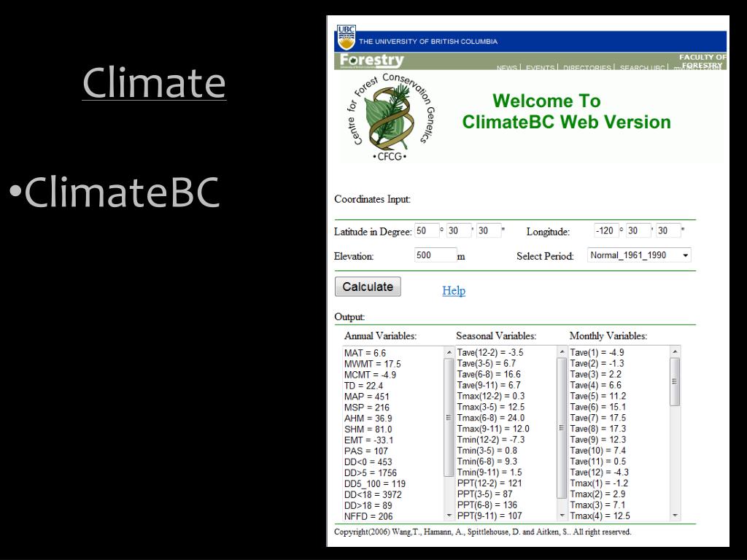747x560 pixels.
Task: Click the Monthly Variables scroll up arrow
Action: pos(675,352)
